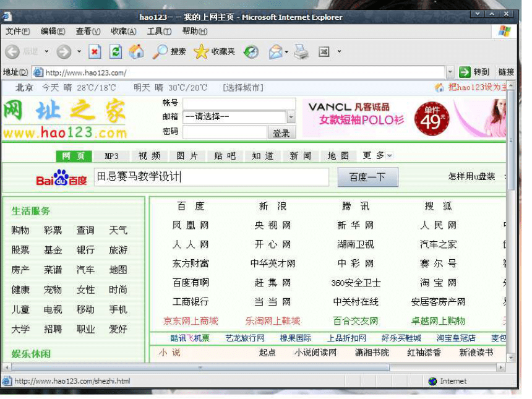Open the 起点 novel site link
Screen dimensions: 532x399
(x=267, y=353)
